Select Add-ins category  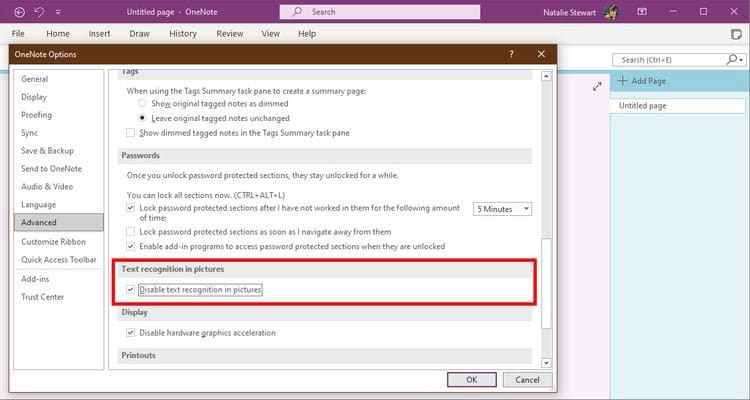point(58,278)
